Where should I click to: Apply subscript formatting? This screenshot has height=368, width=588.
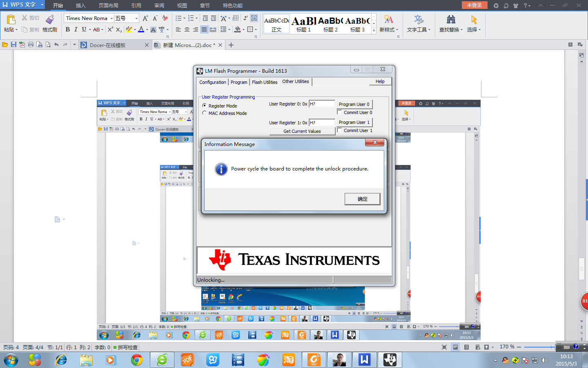[x=118, y=29]
